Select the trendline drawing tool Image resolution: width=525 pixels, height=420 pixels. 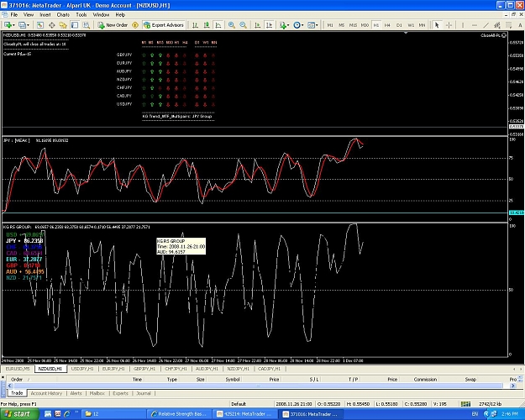(486, 25)
